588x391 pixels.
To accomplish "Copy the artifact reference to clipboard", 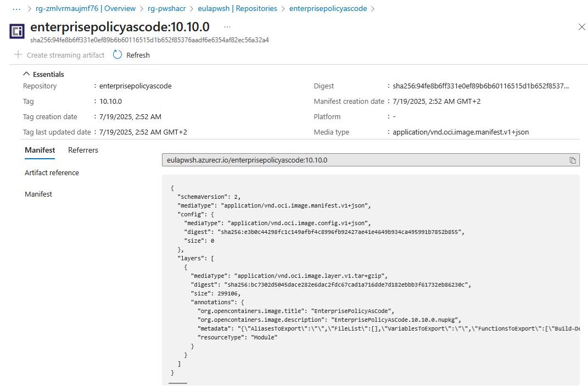I will pyautogui.click(x=572, y=160).
